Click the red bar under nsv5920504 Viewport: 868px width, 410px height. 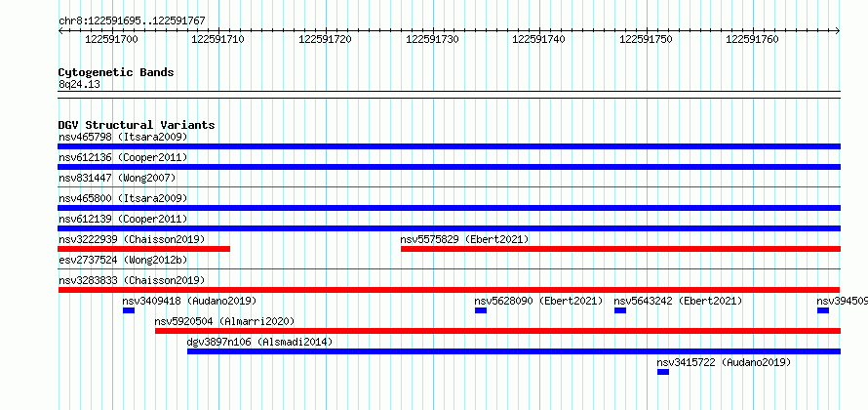pos(497,331)
